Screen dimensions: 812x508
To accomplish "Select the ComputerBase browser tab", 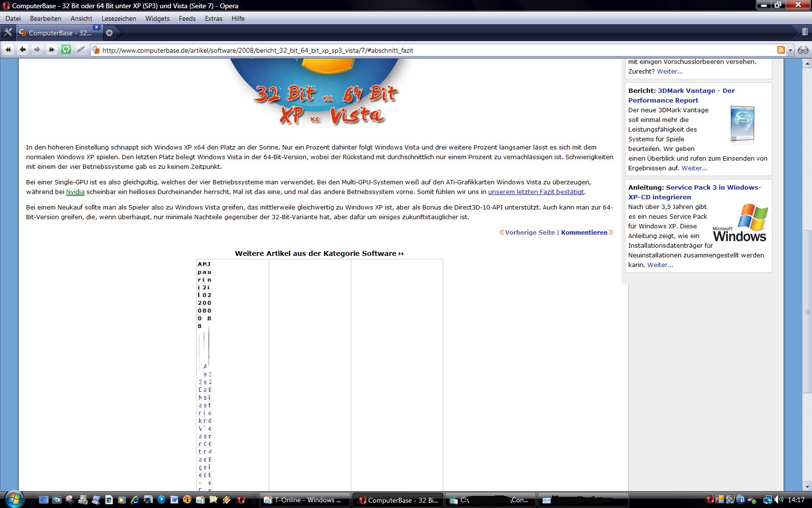I will (x=59, y=33).
